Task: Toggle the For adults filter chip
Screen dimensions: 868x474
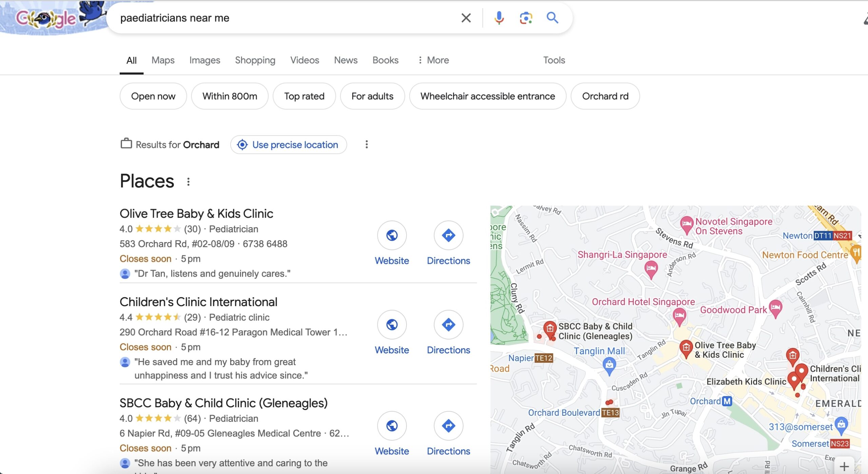Action: tap(372, 96)
